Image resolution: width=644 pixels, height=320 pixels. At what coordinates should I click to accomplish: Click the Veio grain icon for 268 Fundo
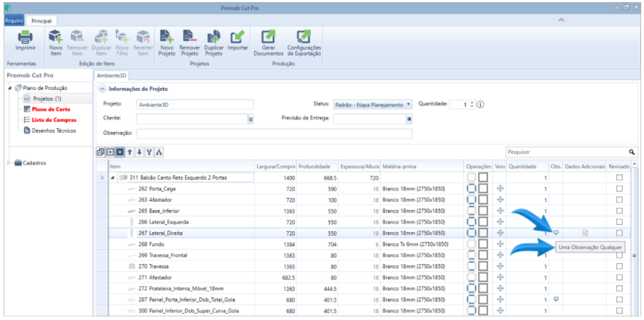[500, 244]
